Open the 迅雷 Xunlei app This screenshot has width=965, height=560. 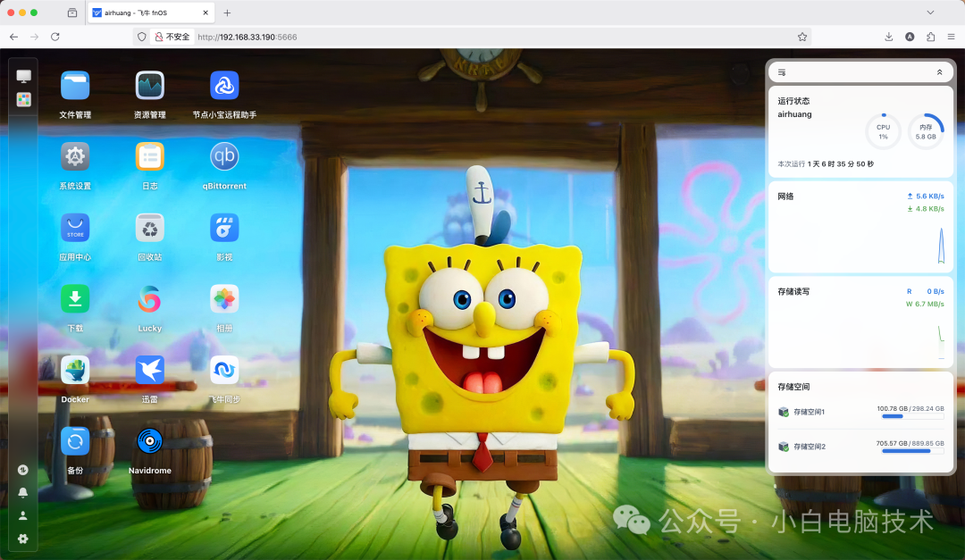pos(149,371)
